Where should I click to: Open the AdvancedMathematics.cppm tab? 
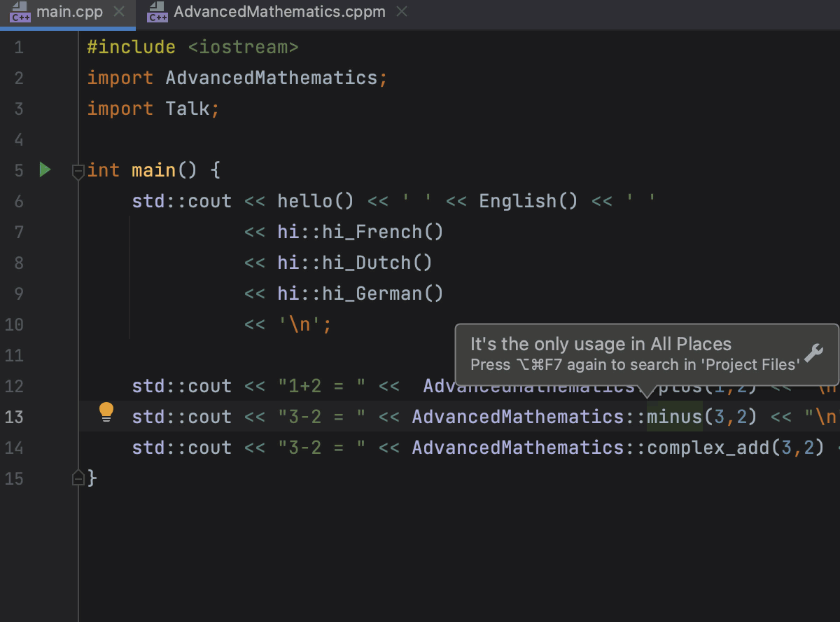pos(278,12)
